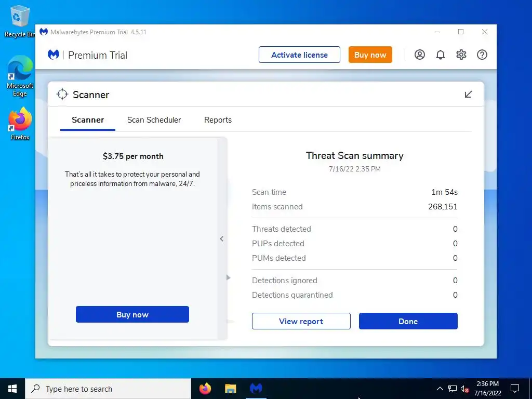Open Recycle Bin desktop icon
Image resolution: width=532 pixels, height=399 pixels.
click(20, 21)
